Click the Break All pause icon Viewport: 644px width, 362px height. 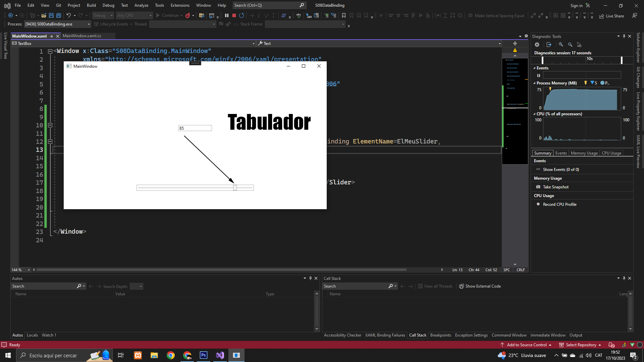[x=227, y=15]
